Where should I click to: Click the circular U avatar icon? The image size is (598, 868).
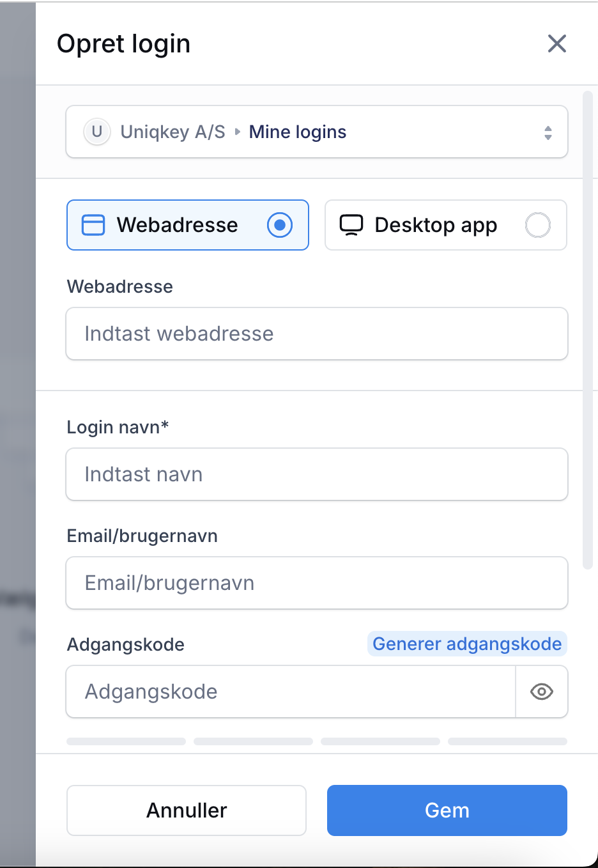coord(97,132)
